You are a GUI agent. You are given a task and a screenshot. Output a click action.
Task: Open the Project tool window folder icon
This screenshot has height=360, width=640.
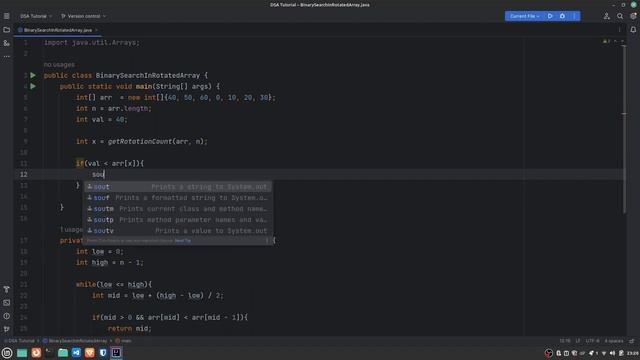click(7, 30)
